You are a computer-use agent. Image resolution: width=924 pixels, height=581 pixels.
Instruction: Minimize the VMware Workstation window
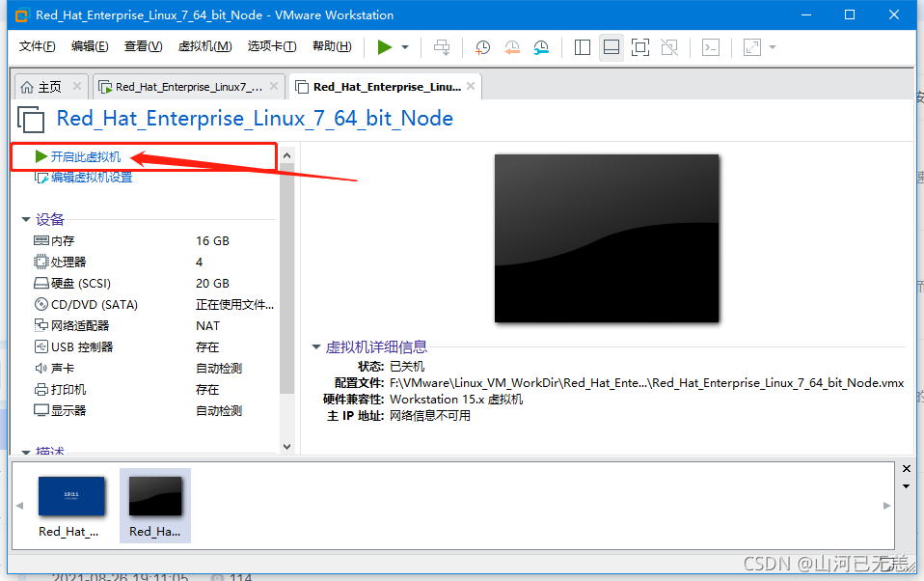[x=805, y=14]
